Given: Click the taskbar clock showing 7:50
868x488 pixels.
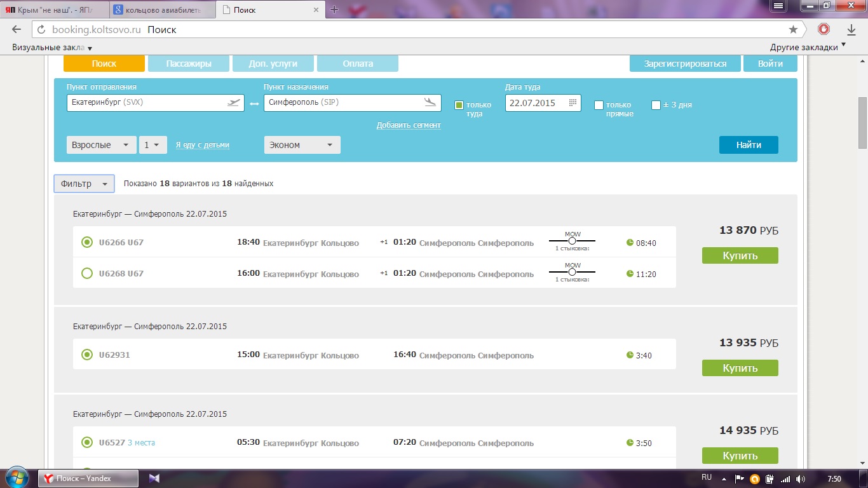Looking at the screenshot, I should click(834, 478).
